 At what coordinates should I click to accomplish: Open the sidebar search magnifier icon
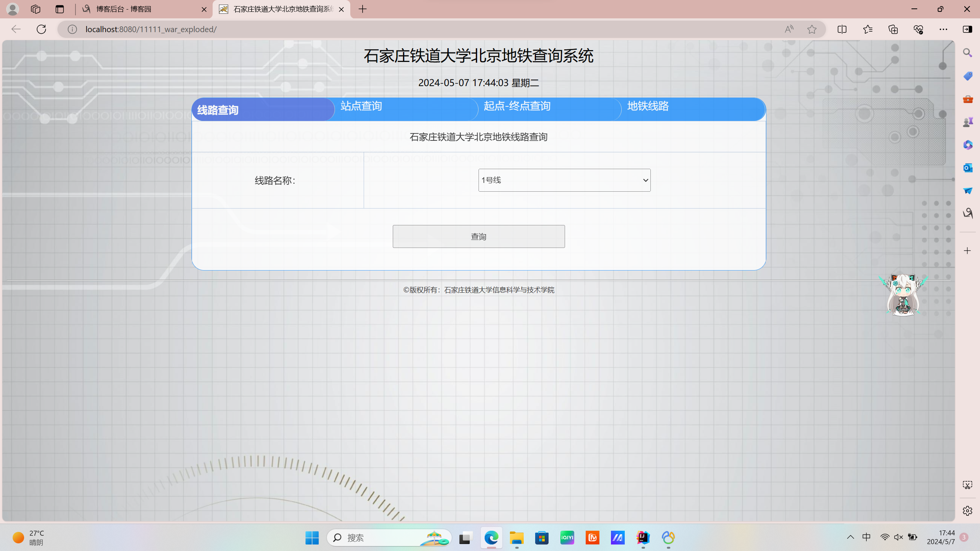tap(967, 53)
